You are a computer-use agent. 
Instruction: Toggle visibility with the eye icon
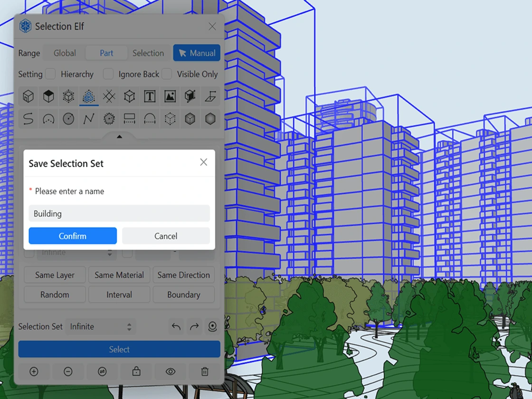tap(171, 371)
